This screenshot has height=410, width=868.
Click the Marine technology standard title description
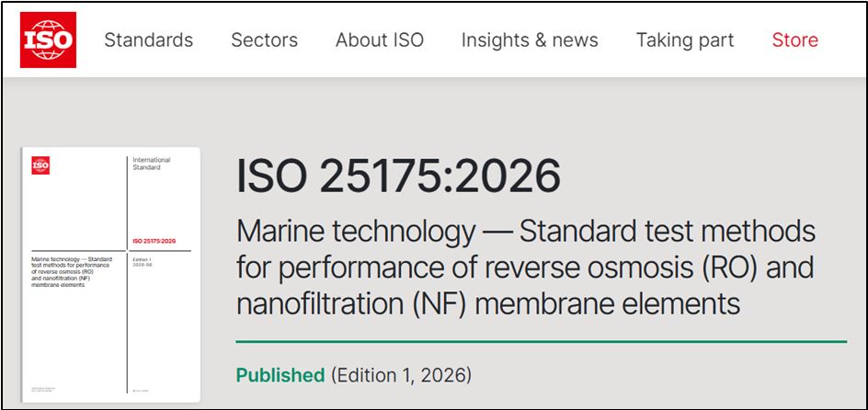[x=526, y=268]
